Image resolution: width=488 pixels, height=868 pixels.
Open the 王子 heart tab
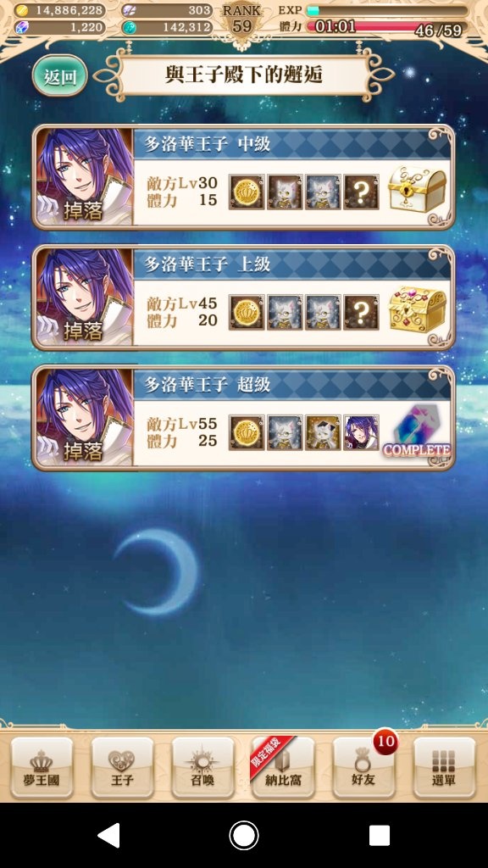(x=122, y=766)
